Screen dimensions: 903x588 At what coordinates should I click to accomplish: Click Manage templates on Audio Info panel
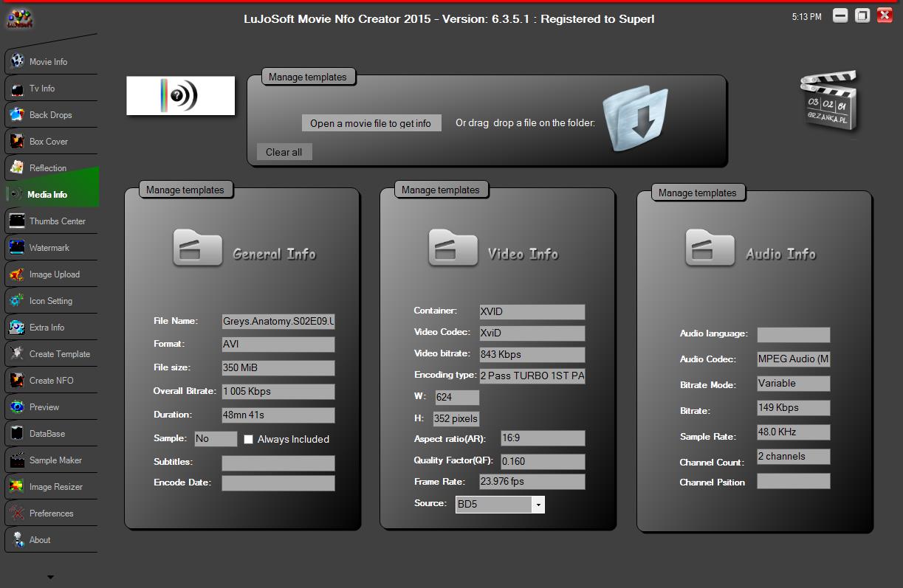(x=698, y=193)
